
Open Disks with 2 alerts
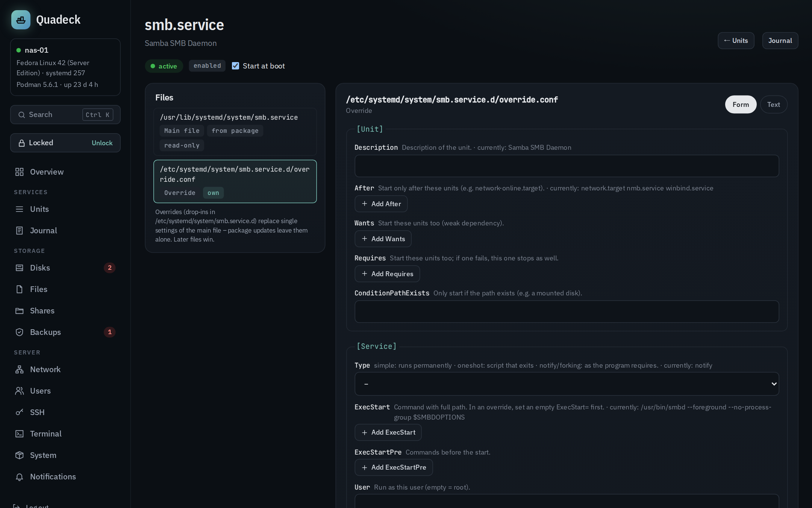point(65,268)
